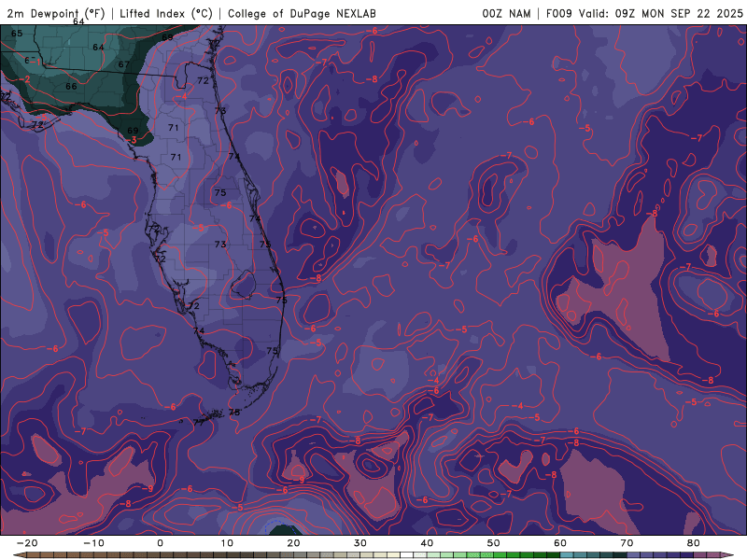747x560 pixels.
Task: Click the 20 label under the color scale
Action: click(293, 543)
